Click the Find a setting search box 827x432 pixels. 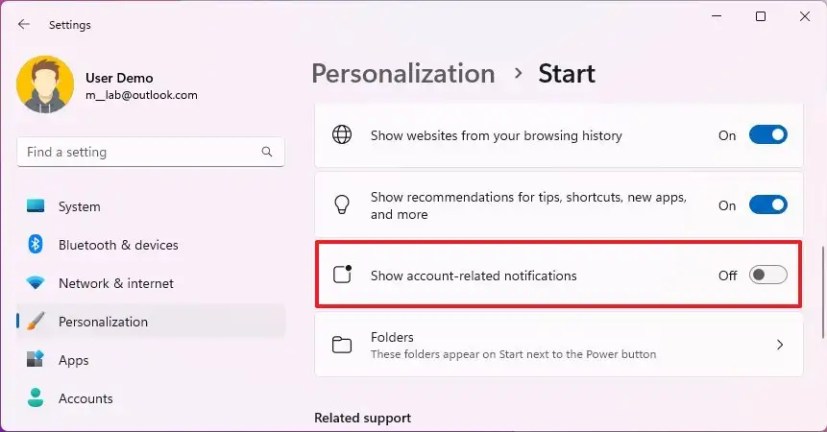click(140, 152)
